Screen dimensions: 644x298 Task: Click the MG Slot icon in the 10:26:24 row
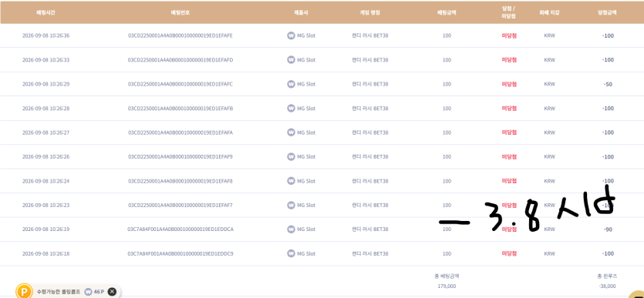pyautogui.click(x=291, y=181)
